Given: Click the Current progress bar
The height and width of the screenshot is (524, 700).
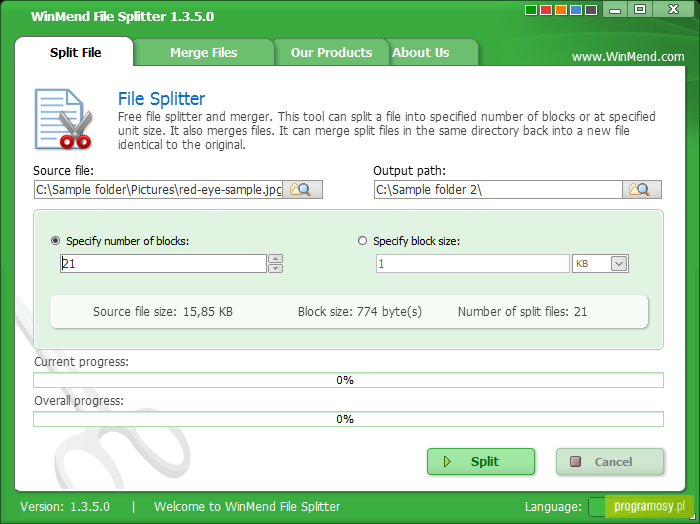Looking at the screenshot, I should click(348, 380).
